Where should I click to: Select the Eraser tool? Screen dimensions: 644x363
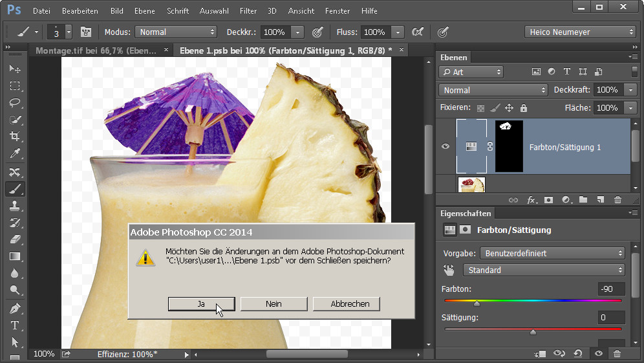click(15, 239)
